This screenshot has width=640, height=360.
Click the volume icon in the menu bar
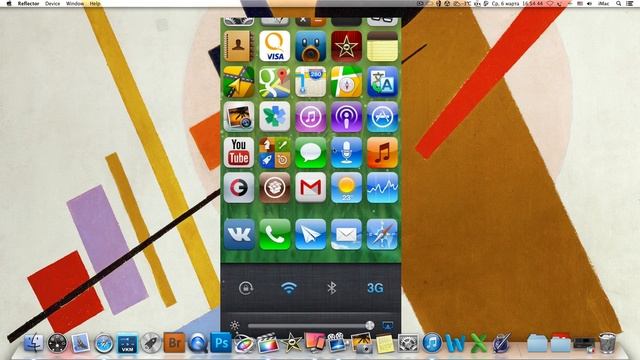[x=589, y=3]
